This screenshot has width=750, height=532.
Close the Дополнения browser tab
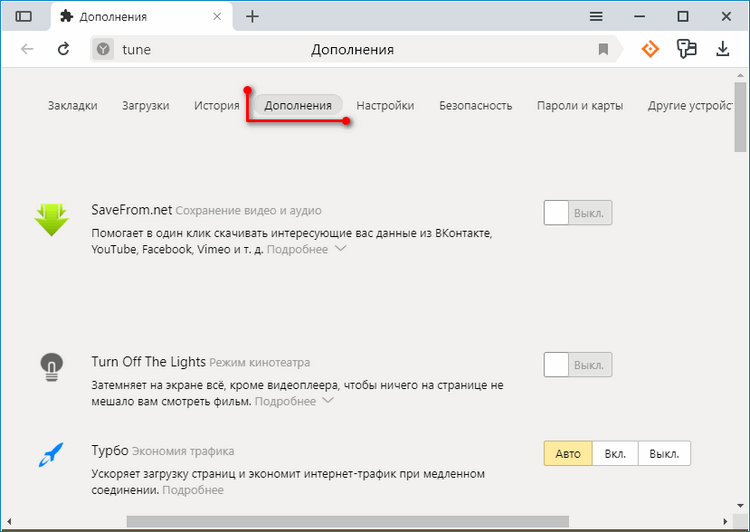217,17
